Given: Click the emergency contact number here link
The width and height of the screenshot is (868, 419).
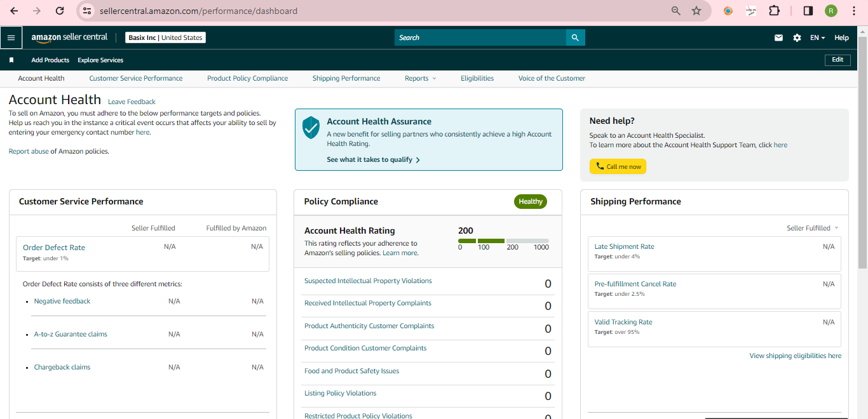Looking at the screenshot, I should (x=142, y=132).
